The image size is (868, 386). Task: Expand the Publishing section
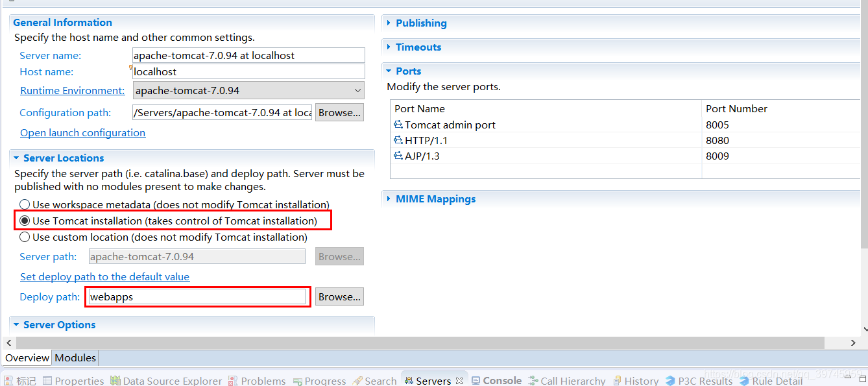click(x=389, y=23)
